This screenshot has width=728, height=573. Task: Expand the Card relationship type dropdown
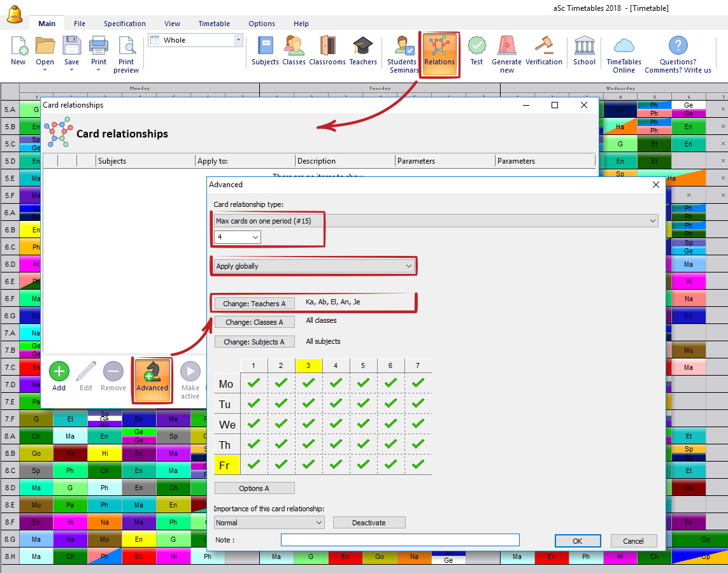coord(436,221)
